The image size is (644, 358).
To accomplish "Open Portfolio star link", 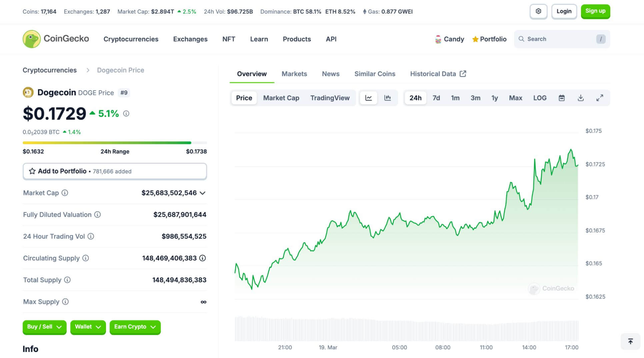I will pyautogui.click(x=489, y=39).
